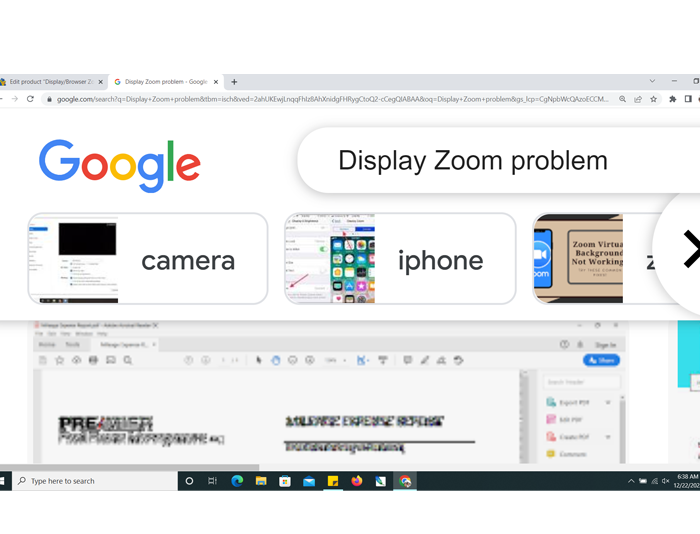Screen dimensions: 700x534
Task: Open Acrobat Home tab in image
Action: [47, 345]
